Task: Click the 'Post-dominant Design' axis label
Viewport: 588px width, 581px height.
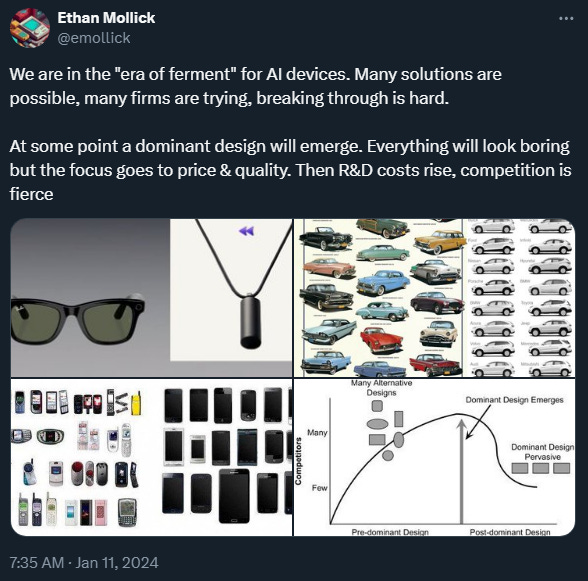Action: [x=510, y=531]
